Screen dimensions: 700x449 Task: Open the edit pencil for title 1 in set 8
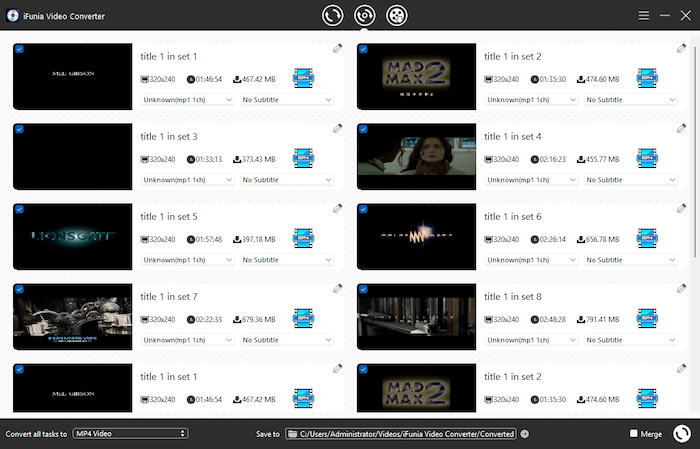tap(680, 289)
